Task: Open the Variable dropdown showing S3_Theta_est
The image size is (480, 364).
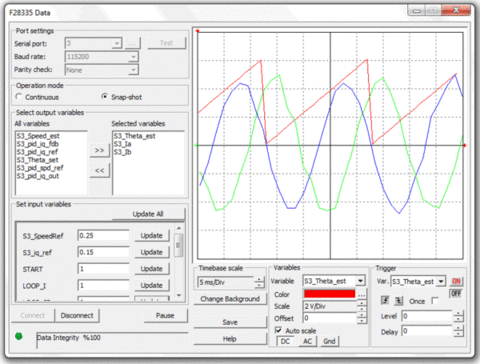Action: tap(334, 281)
